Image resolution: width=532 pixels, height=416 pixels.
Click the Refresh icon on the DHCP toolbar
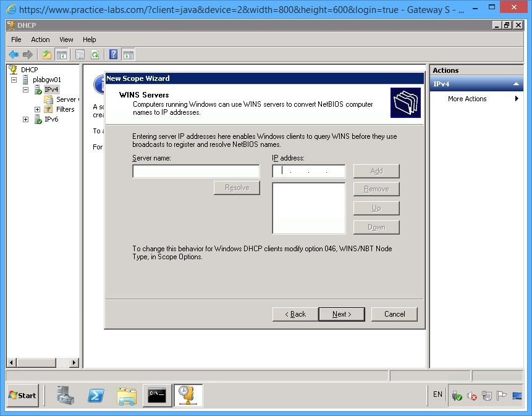pyautogui.click(x=96, y=54)
